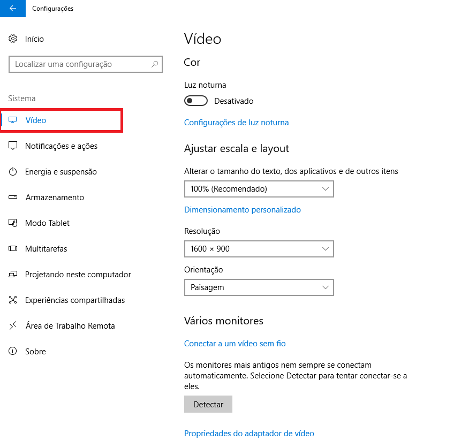476x448 pixels.
Task: Open Experiências compartilhadas settings
Action: [74, 300]
